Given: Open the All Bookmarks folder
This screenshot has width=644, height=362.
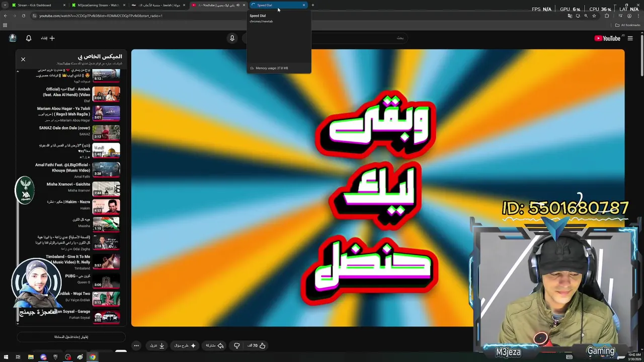Looking at the screenshot, I should pos(628,25).
